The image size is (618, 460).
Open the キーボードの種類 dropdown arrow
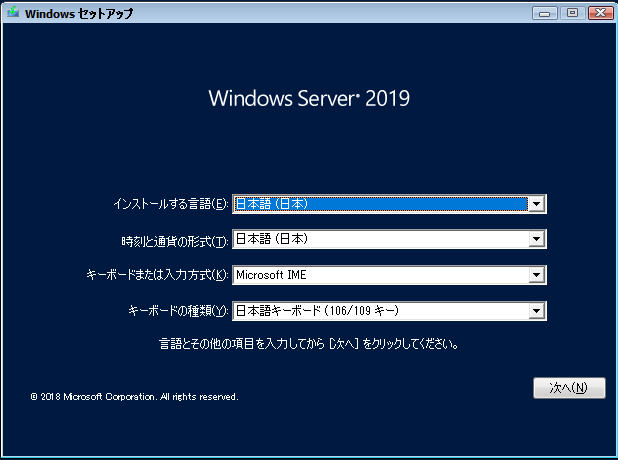point(536,311)
